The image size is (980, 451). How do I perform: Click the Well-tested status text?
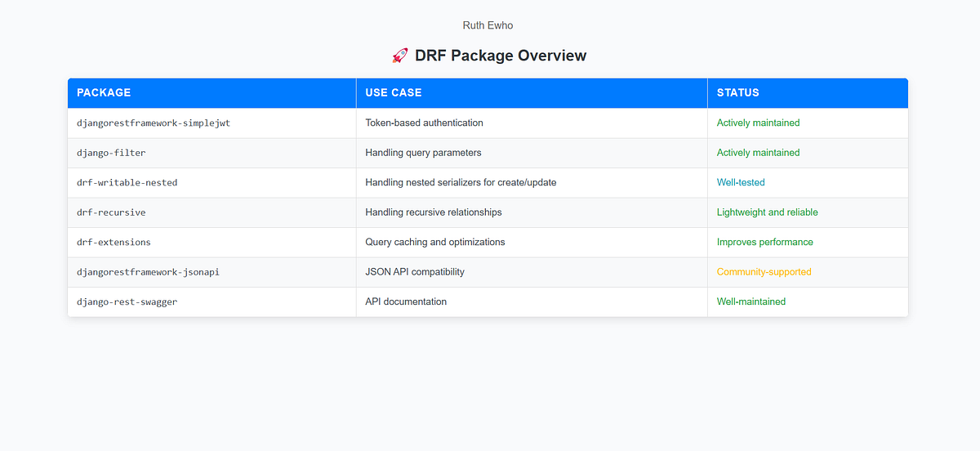coord(741,182)
